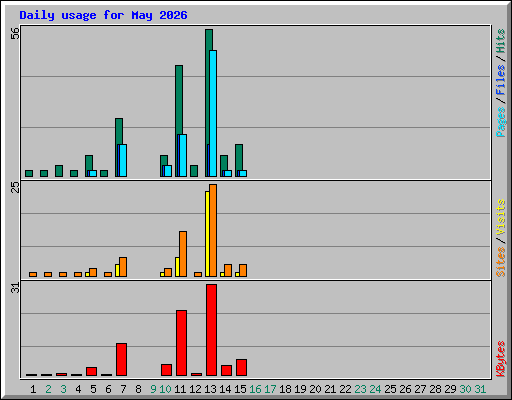Select day "11" on the x-axis

(x=180, y=389)
